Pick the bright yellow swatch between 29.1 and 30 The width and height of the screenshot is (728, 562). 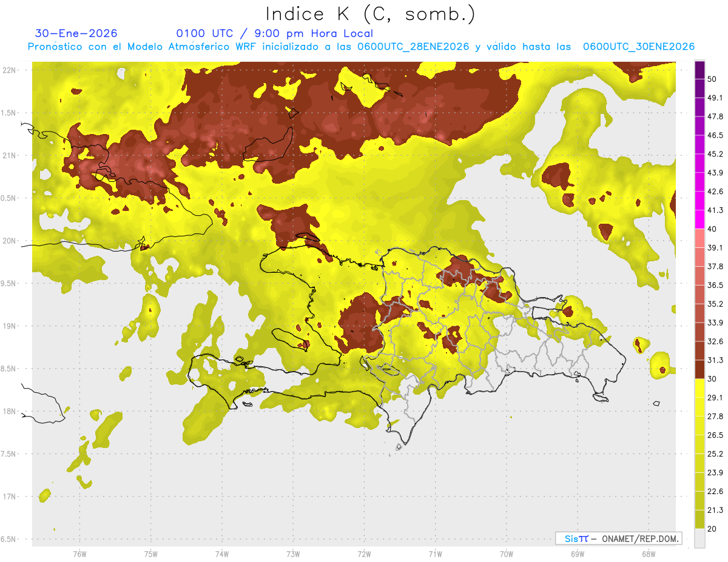700,388
